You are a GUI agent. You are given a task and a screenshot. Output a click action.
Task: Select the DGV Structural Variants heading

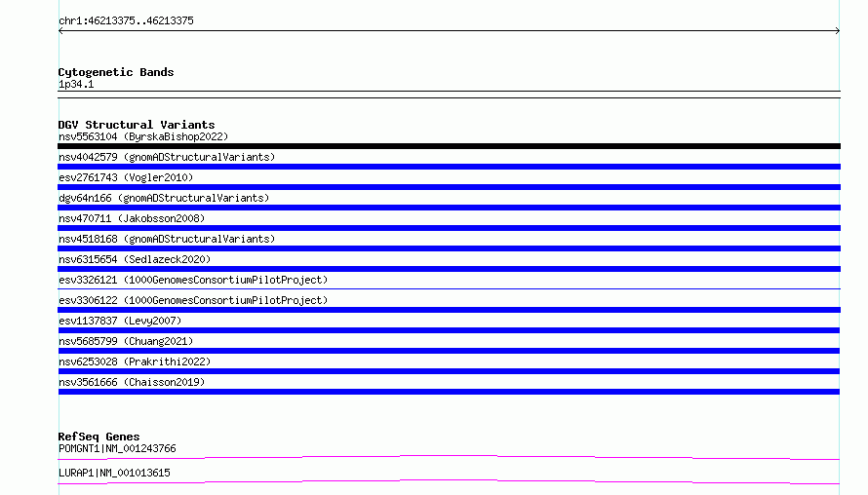137,125
